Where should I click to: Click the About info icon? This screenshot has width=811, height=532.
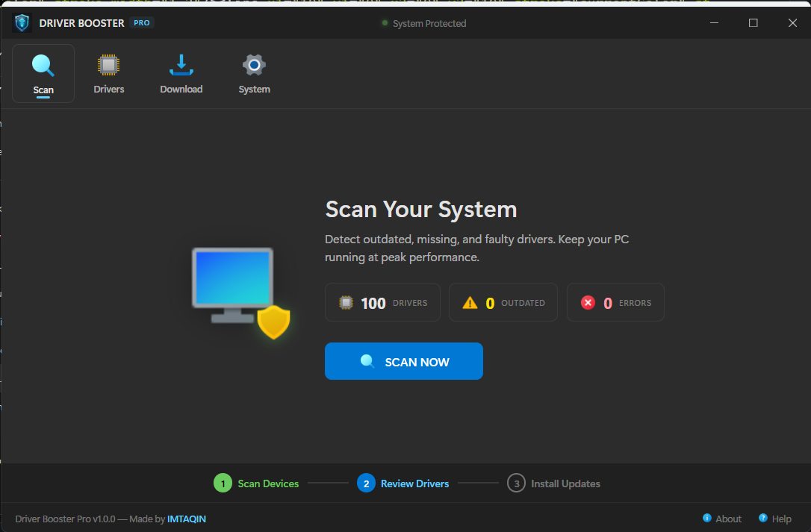[x=707, y=518]
